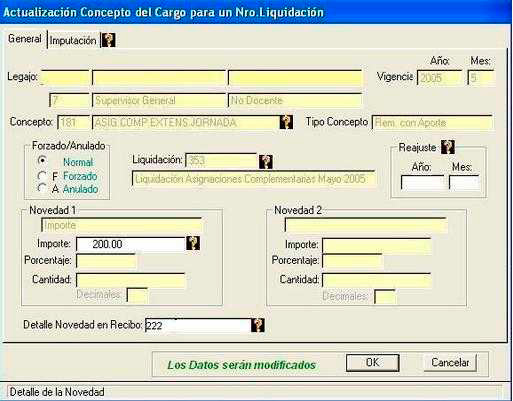Viewport: 513px width, 401px height.
Task: Click the Detalle Novedad en Recibo input
Action: 198,325
